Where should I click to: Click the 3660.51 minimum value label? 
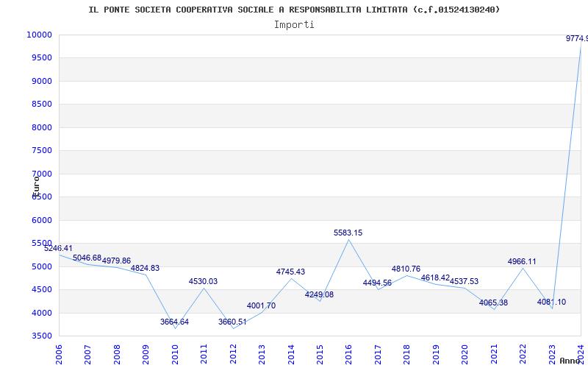[x=232, y=322]
